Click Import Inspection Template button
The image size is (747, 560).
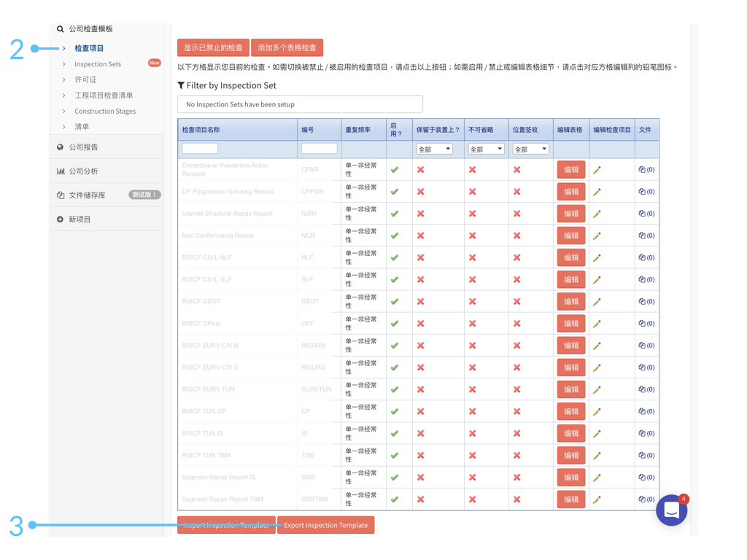(226, 525)
